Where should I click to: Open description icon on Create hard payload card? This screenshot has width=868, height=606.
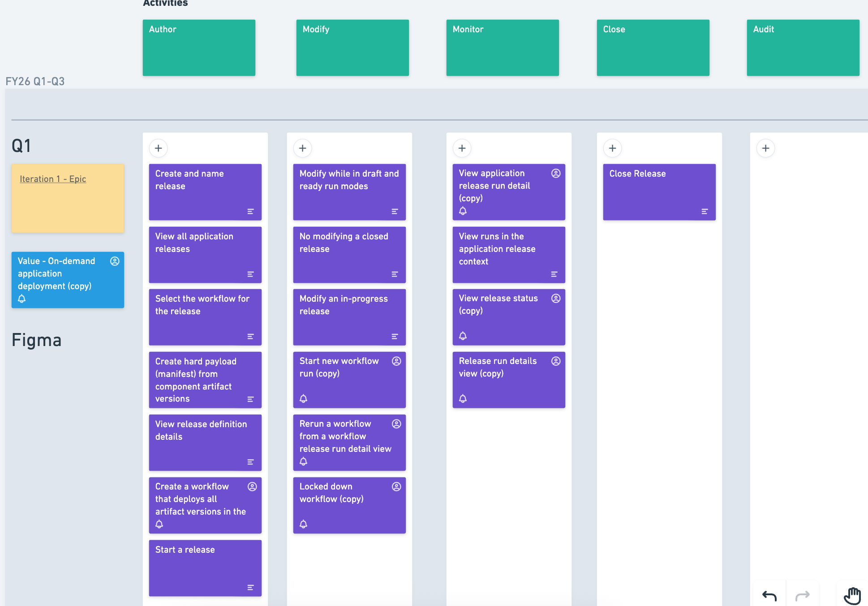251,399
